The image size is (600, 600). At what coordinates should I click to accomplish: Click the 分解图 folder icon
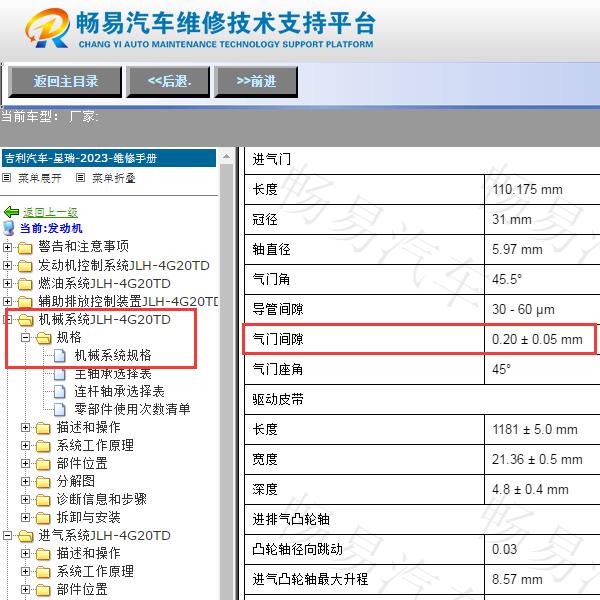click(x=43, y=482)
